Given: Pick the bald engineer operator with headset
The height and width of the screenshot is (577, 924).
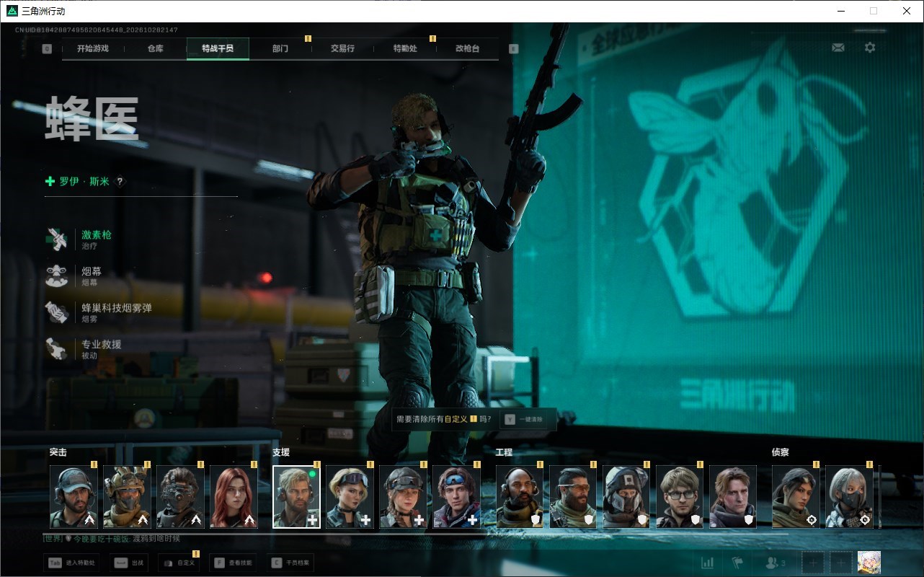Looking at the screenshot, I should [x=520, y=497].
